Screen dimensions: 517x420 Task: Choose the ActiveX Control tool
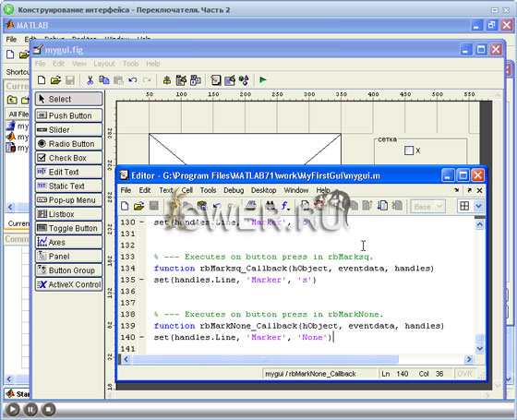coord(69,284)
